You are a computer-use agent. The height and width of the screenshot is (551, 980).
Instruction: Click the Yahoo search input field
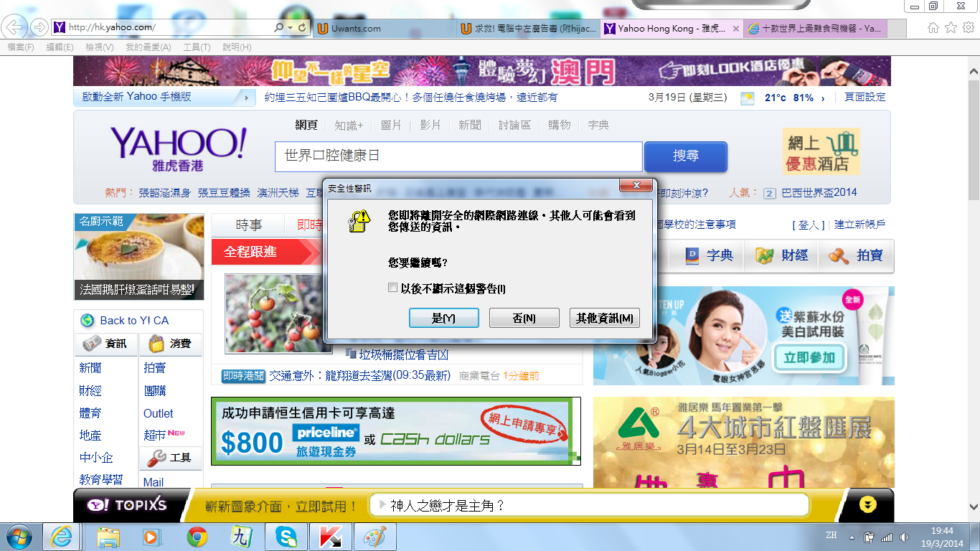pyautogui.click(x=458, y=156)
